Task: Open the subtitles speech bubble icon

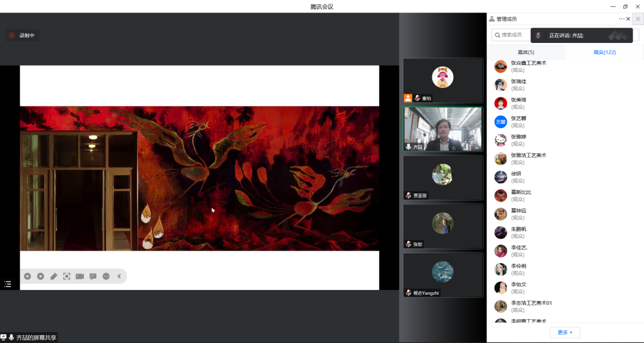Action: coord(93,276)
